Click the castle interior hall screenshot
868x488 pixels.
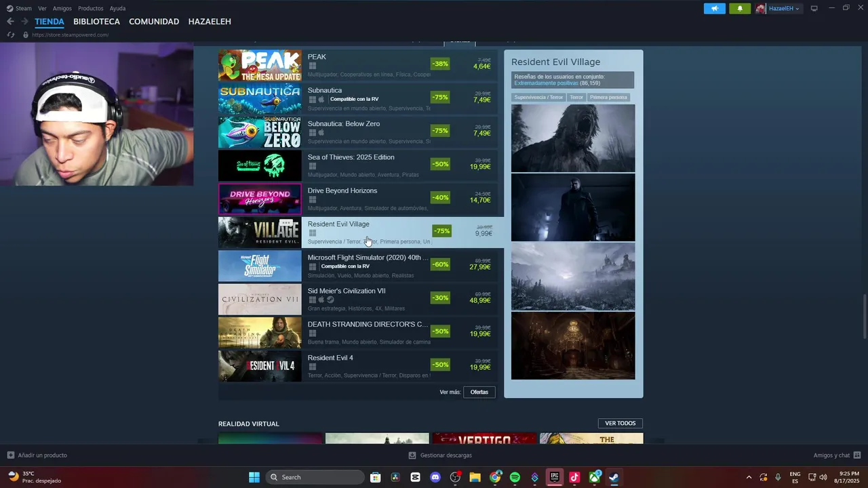pyautogui.click(x=573, y=346)
